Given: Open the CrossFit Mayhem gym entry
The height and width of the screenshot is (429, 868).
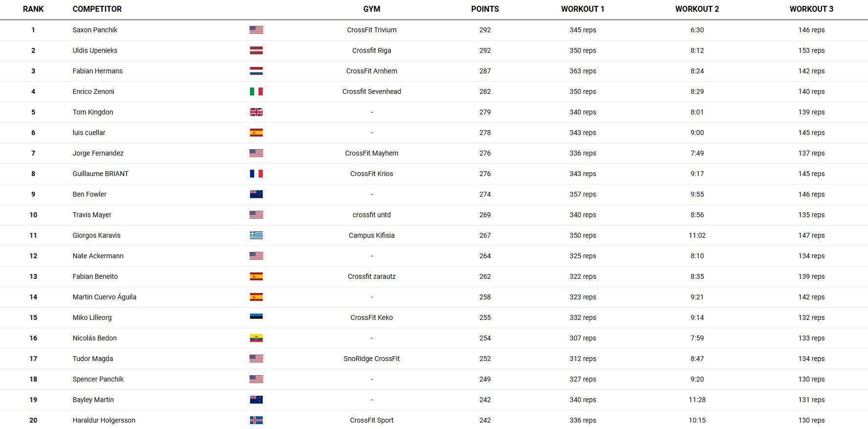Looking at the screenshot, I should [x=372, y=153].
